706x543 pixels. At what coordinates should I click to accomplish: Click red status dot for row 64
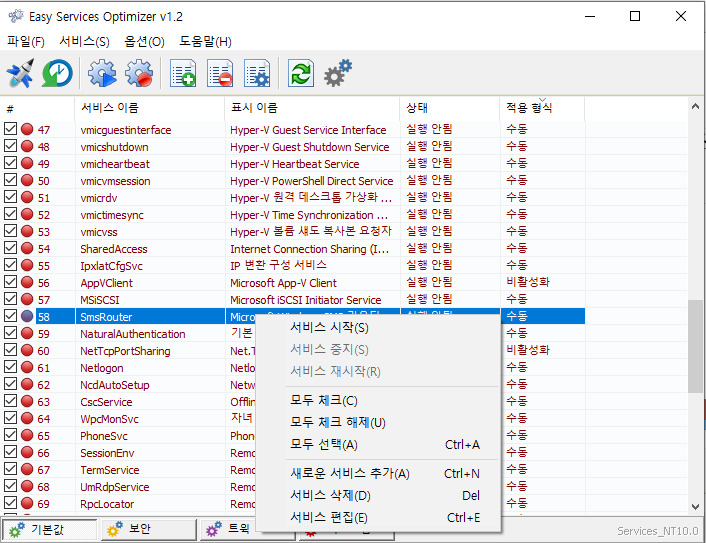tap(27, 418)
